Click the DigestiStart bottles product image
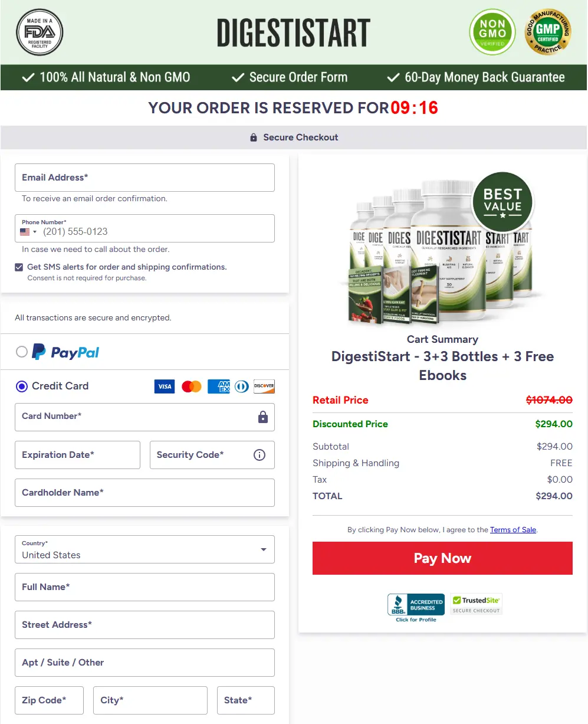 point(442,251)
